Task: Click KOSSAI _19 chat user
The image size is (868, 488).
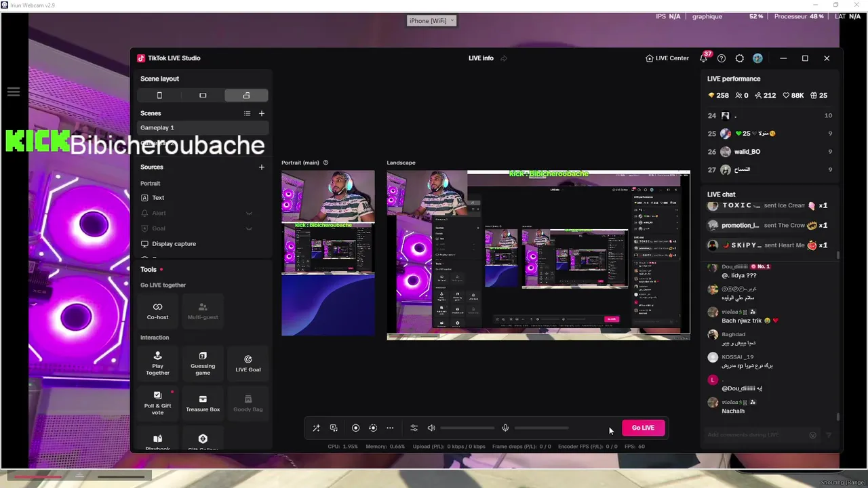Action: tap(737, 357)
